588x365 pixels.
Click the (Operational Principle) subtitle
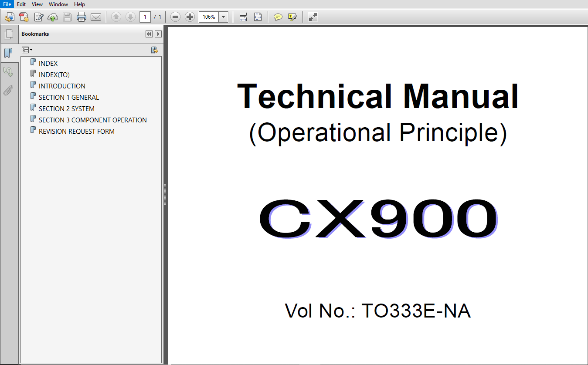pos(378,133)
